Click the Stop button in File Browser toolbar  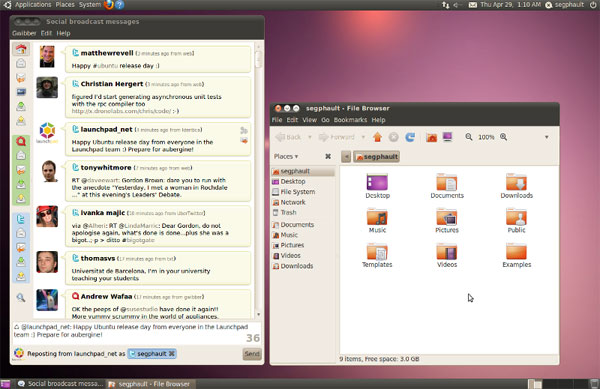click(394, 137)
